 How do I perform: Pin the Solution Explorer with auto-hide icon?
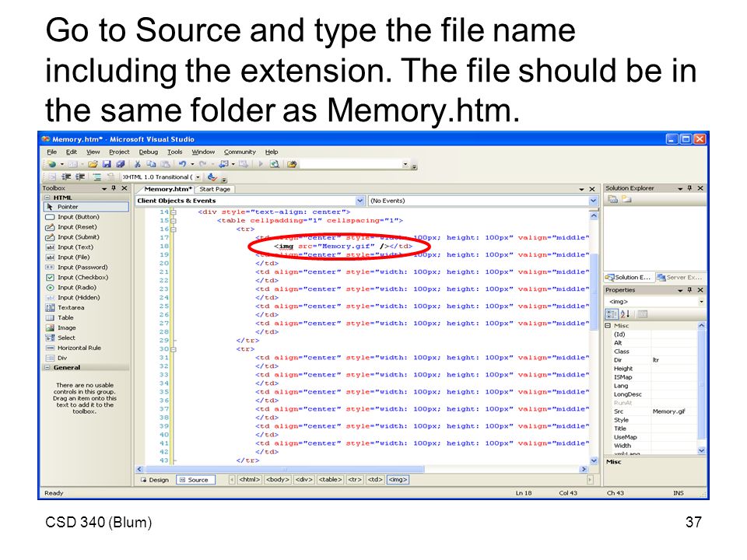pos(689,188)
